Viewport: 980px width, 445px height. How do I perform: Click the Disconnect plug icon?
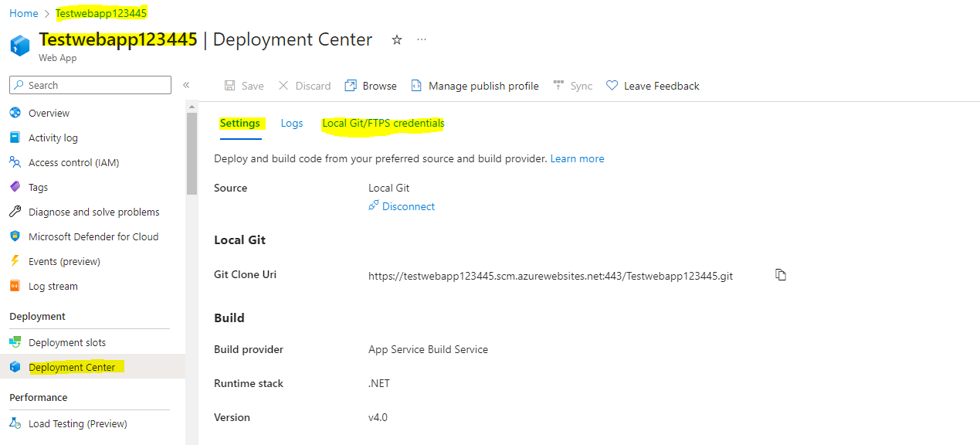coord(374,206)
